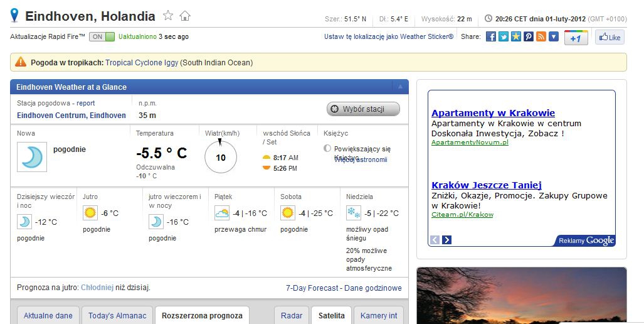
Task: Click the Facebook Like button
Action: 609,38
